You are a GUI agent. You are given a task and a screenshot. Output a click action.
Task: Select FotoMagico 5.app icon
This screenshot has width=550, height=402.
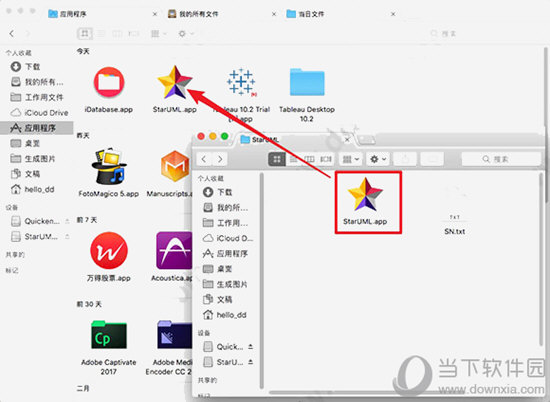coord(109,166)
